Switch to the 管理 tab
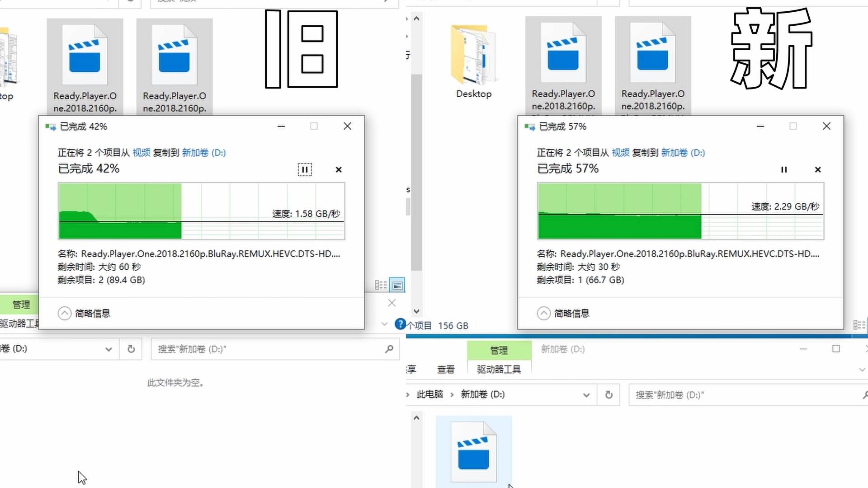 click(x=499, y=350)
